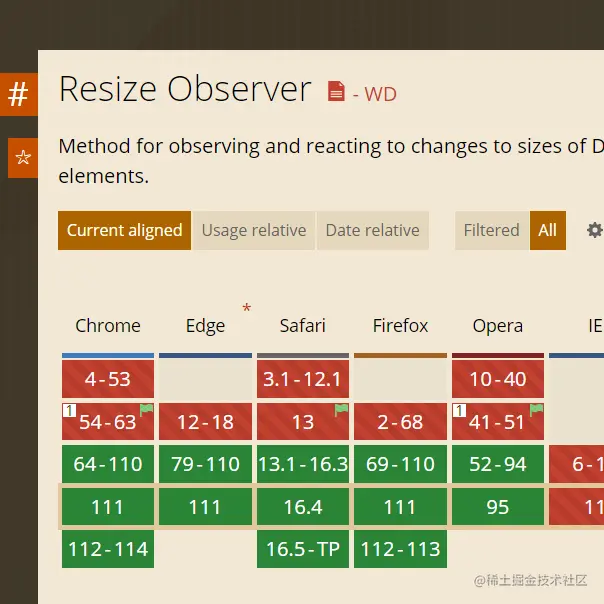
Task: Click the feature description paragraph
Action: click(331, 161)
